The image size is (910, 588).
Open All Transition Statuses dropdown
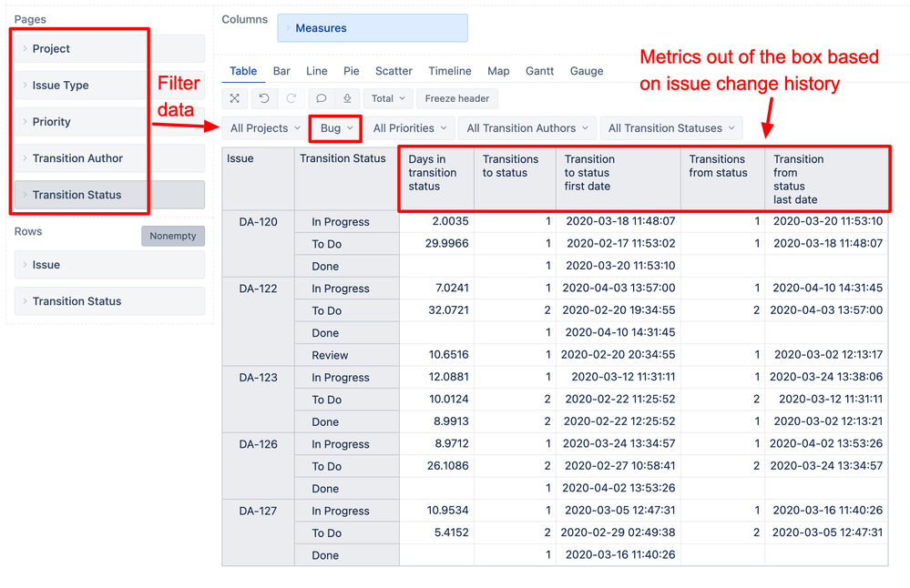click(671, 128)
